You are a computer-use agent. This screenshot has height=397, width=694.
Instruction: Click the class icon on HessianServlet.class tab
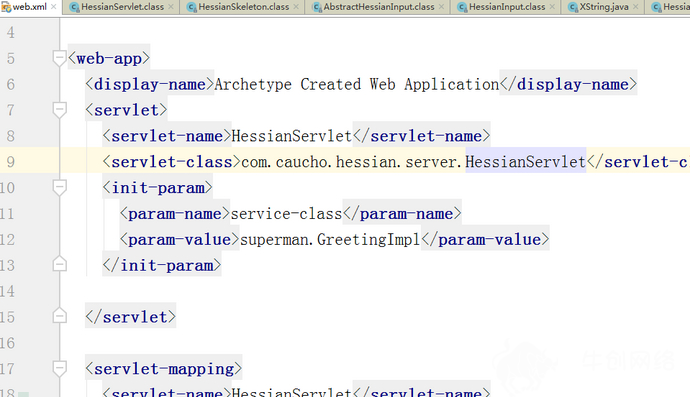(74, 7)
